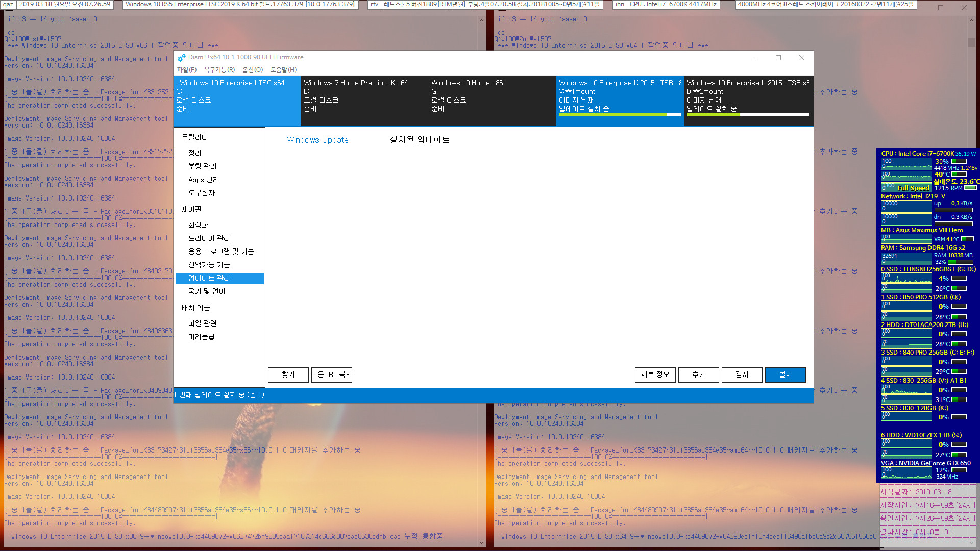Select 업데이트 관리 in the sidebar
This screenshot has width=980, height=551.
tap(219, 278)
